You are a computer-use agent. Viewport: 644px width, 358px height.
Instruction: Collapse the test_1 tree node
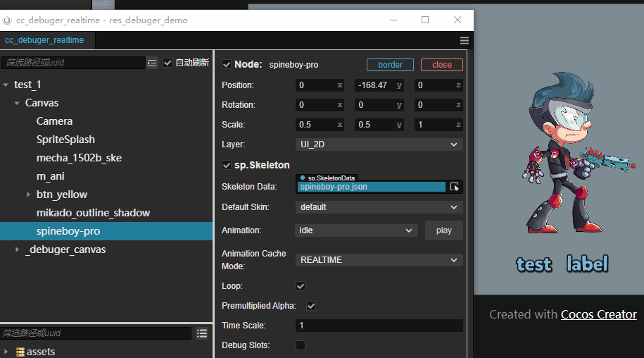(6, 85)
